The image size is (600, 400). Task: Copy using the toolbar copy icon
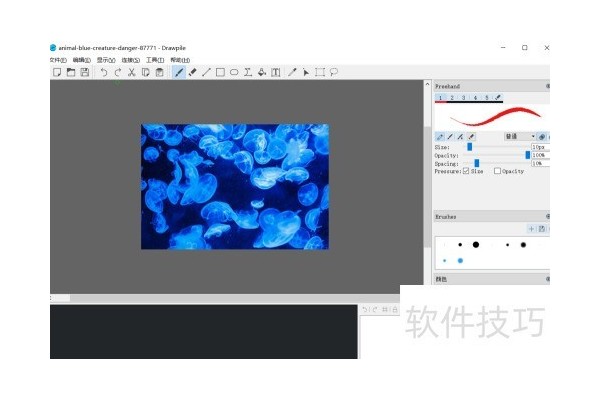pos(145,72)
